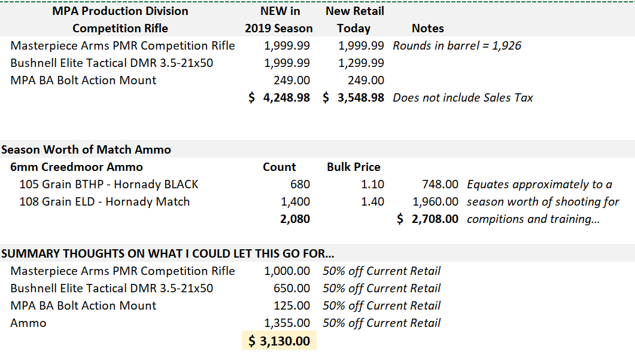Screen dimensions: 635x364
Task: Click the Bushnell scope's 1,299.99 retail price
Action: coord(361,63)
